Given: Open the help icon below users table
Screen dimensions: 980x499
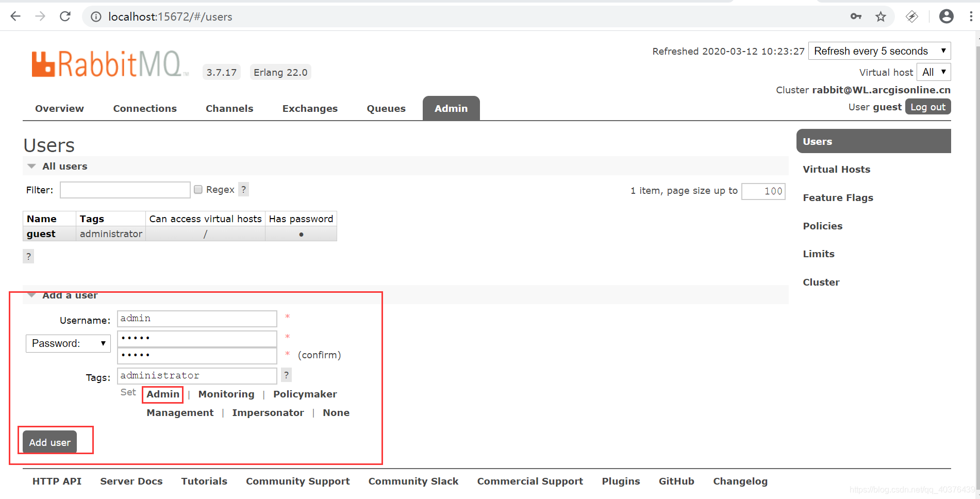Looking at the screenshot, I should click(28, 256).
